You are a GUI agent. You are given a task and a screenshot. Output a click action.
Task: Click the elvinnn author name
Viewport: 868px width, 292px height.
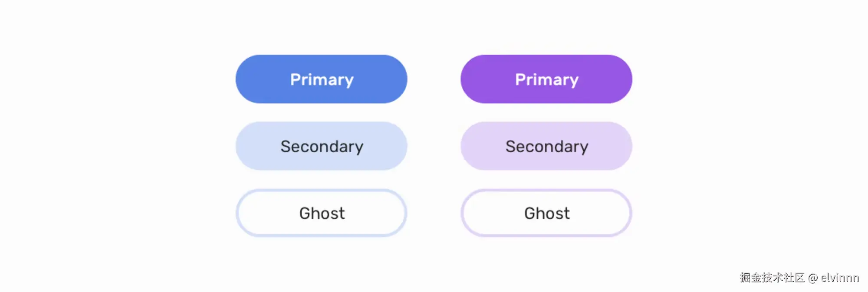coord(840,278)
